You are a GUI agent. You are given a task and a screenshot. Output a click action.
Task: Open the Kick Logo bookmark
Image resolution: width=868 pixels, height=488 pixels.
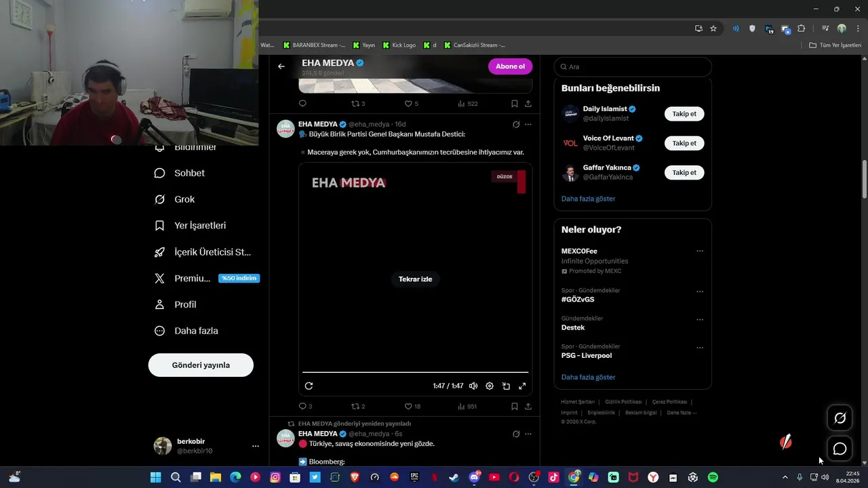coord(399,45)
